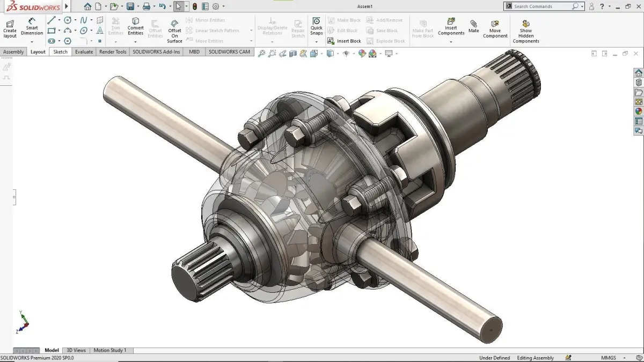Select the Text sketch tool
The image size is (644, 362).
[x=100, y=31]
